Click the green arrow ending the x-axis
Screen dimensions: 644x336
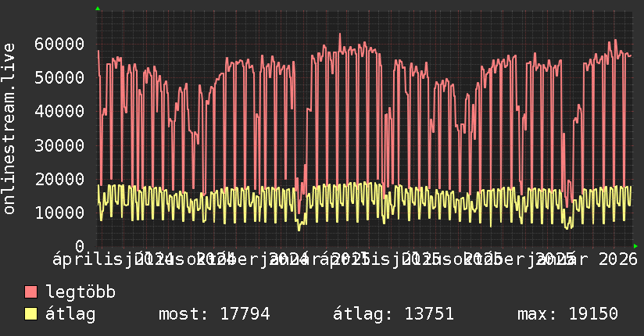tap(635, 246)
